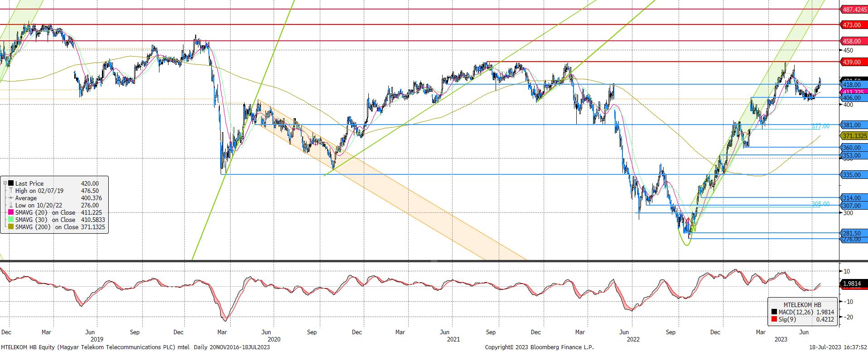Viewport: 868px width, 351px height.
Task: Collapse the Last Price legend tree
Action: point(5,183)
